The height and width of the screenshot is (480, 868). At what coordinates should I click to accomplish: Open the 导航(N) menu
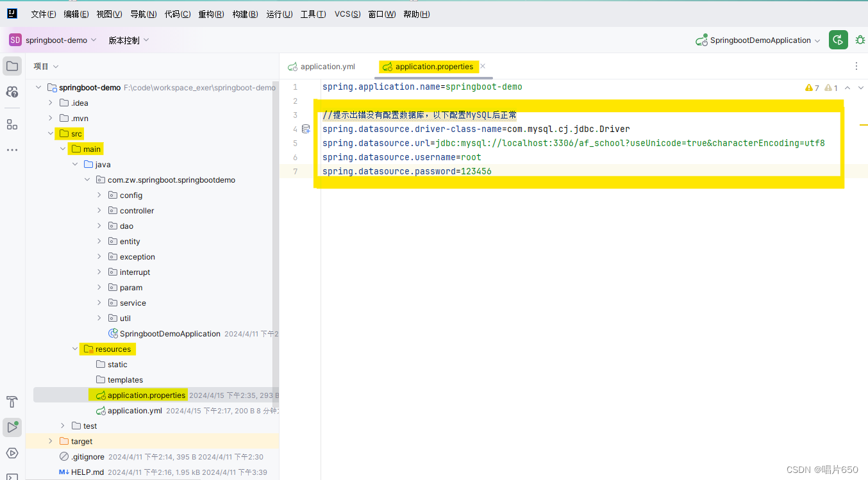click(x=142, y=13)
